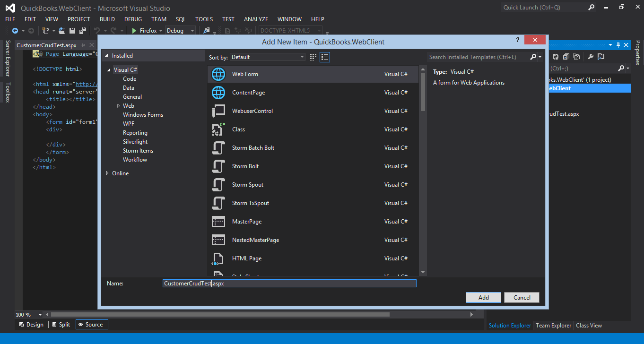Switch to the Class View tab
Screen dimensions: 644x344
pyautogui.click(x=589, y=326)
